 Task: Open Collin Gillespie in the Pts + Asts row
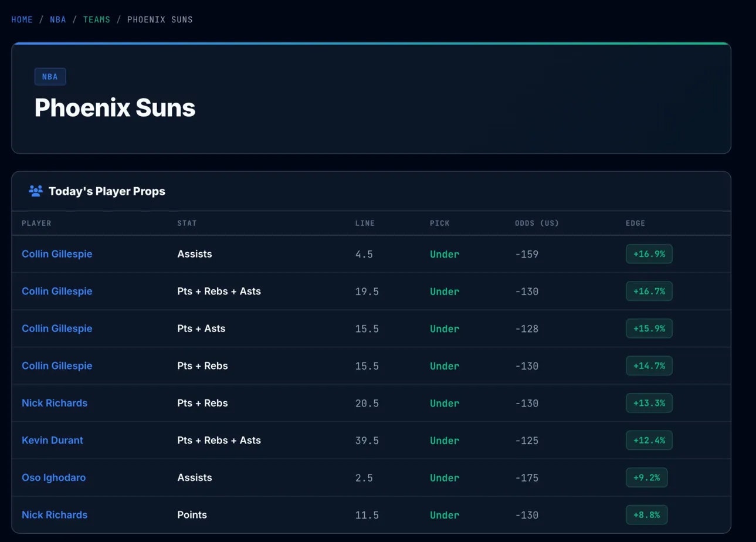(x=57, y=328)
